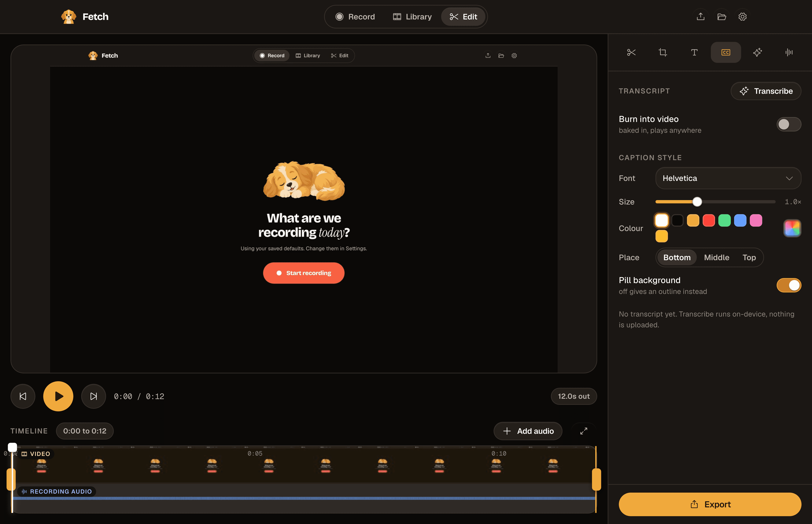Image resolution: width=812 pixels, height=524 pixels.
Task: Set caption place to Bottom
Action: pos(677,258)
